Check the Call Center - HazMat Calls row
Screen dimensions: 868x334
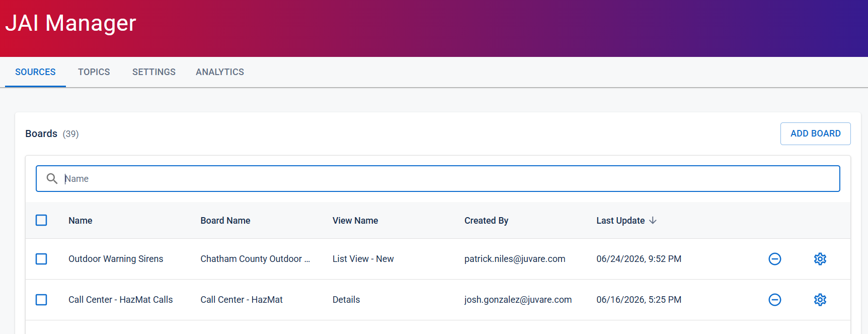click(x=41, y=300)
